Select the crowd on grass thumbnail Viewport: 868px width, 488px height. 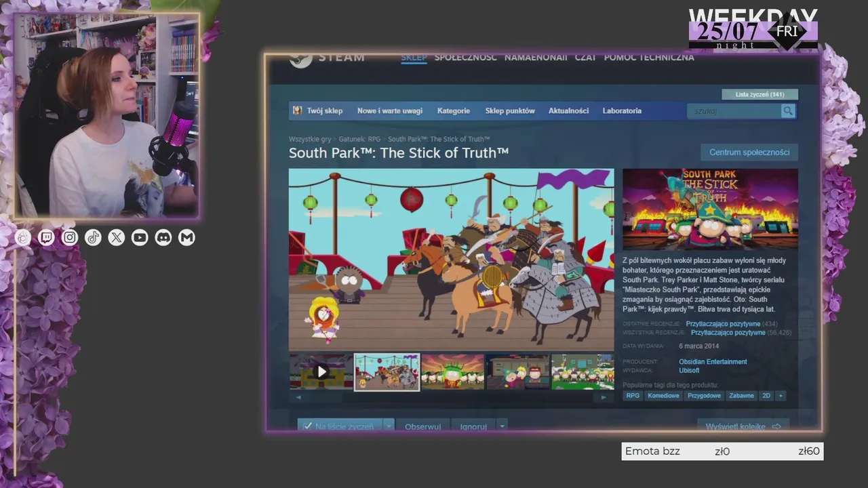coord(583,371)
